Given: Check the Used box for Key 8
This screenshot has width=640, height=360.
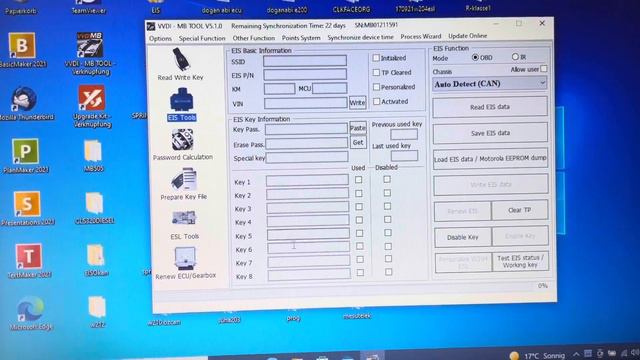Looking at the screenshot, I should [x=360, y=273].
